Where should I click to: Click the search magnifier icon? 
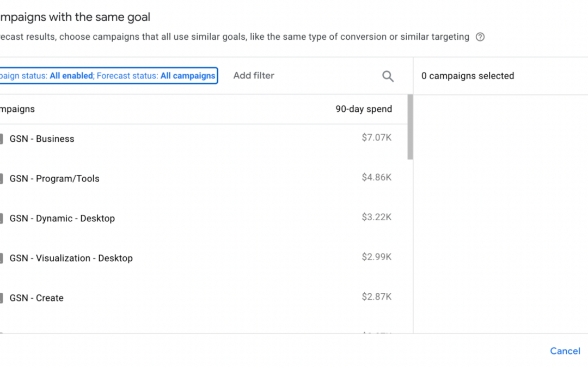[x=388, y=76]
